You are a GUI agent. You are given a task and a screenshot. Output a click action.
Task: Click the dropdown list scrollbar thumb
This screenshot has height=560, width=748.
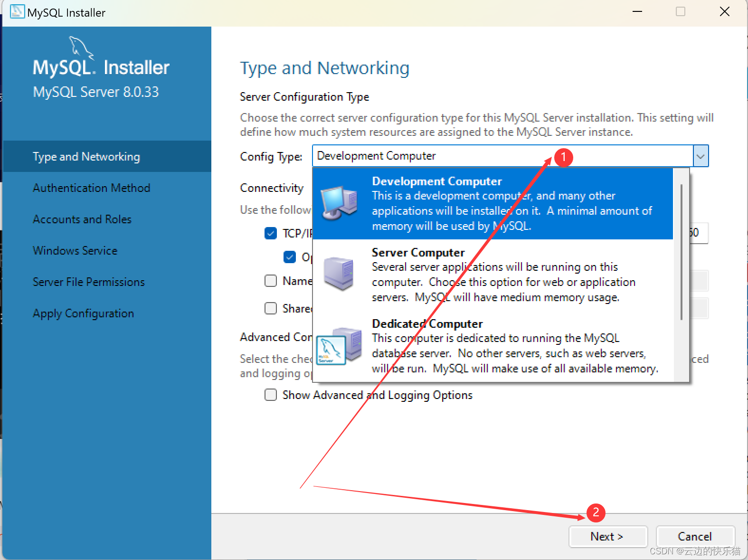682,252
